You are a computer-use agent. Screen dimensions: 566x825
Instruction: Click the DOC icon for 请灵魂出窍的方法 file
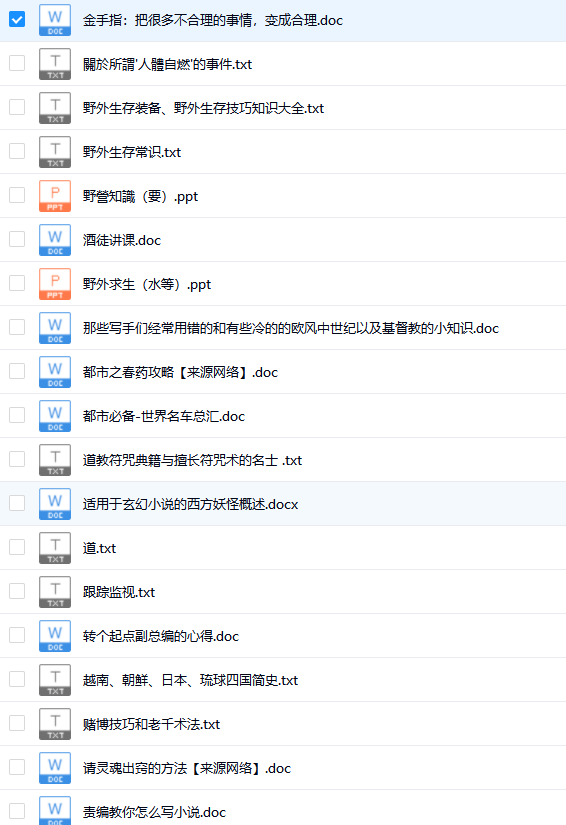(x=55, y=768)
